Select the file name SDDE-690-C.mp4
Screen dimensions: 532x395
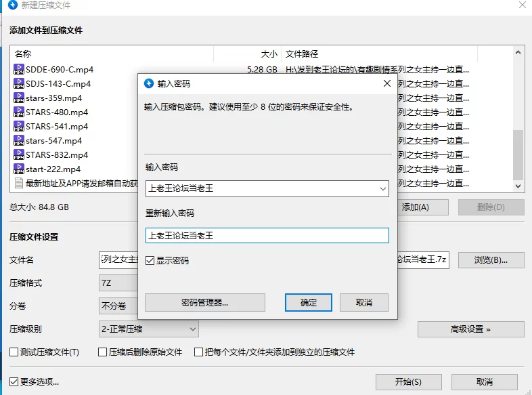[x=60, y=69]
